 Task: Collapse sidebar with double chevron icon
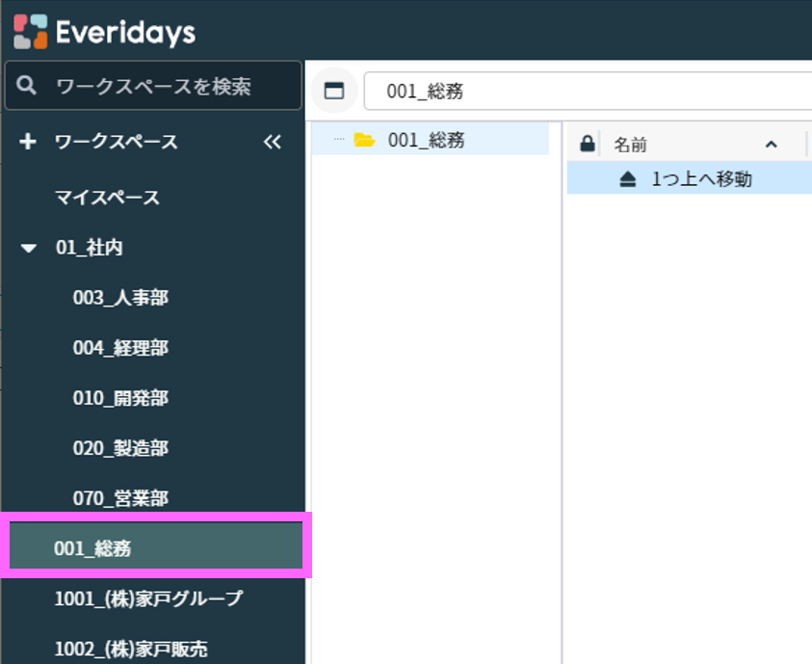pyautogui.click(x=273, y=142)
